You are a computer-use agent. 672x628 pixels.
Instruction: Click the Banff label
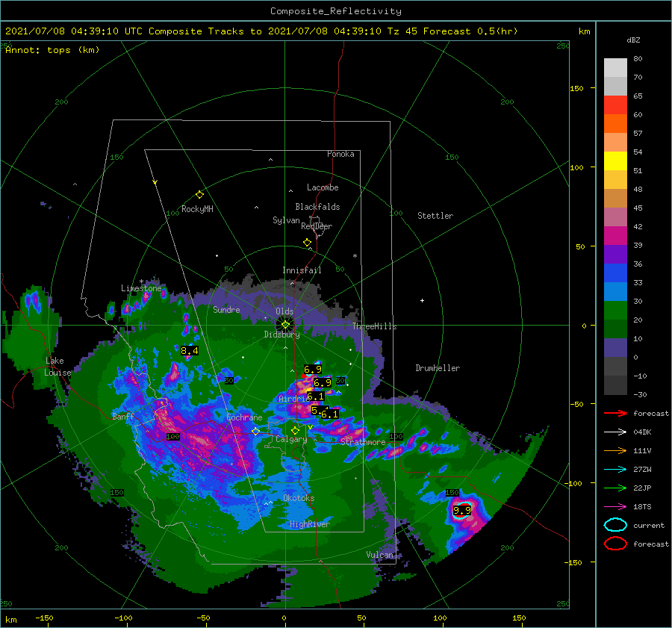(123, 416)
